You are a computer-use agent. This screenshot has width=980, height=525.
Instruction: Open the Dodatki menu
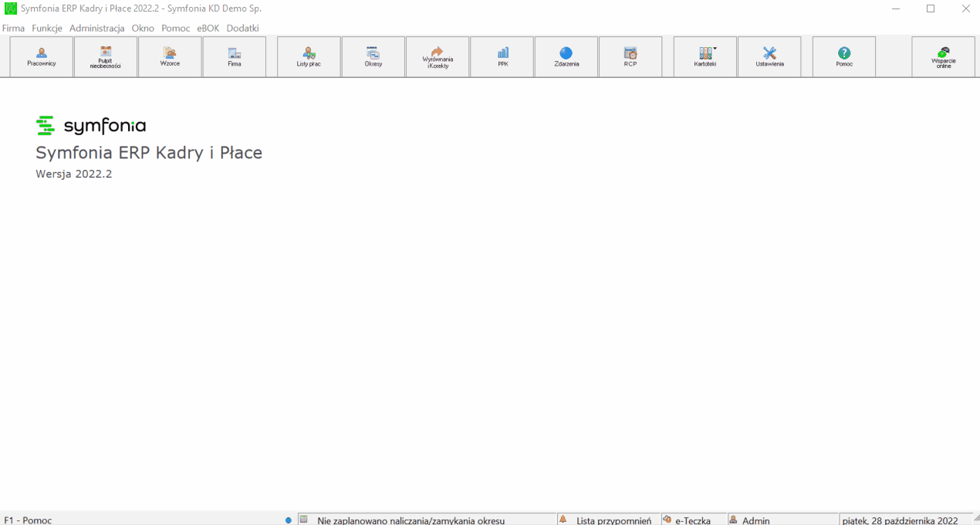pyautogui.click(x=242, y=28)
